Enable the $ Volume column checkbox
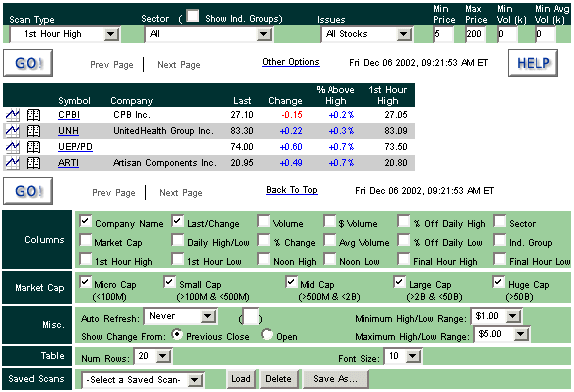The height and width of the screenshot is (392, 574). [329, 221]
